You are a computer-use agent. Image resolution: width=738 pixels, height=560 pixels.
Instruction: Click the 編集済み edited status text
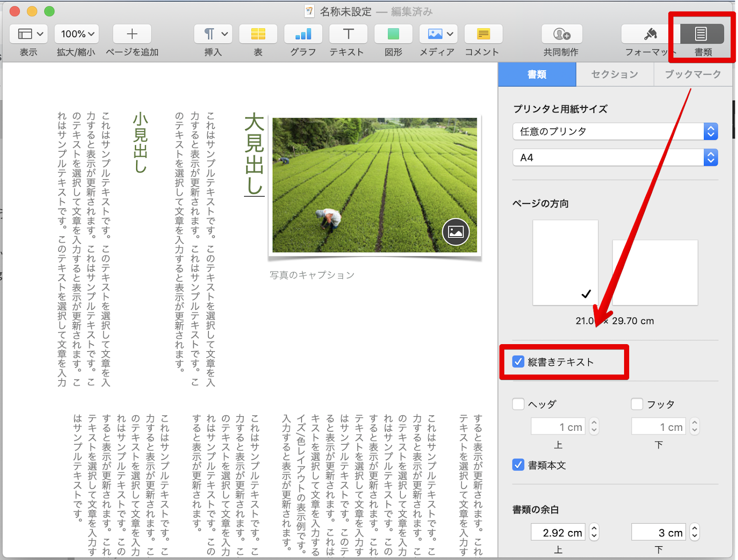coord(412,12)
